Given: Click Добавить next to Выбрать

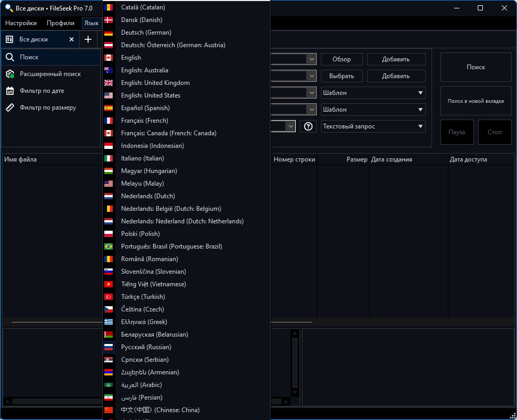Looking at the screenshot, I should [396, 76].
